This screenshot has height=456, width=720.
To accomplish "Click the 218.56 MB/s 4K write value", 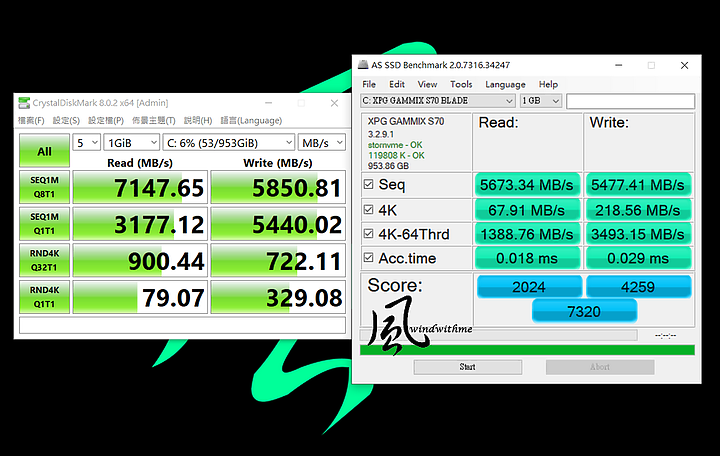I will click(638, 210).
